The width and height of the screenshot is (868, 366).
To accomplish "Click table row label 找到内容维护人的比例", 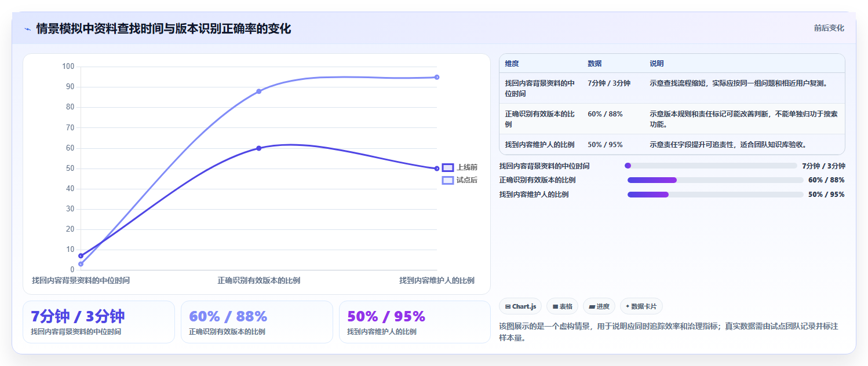I will point(539,144).
